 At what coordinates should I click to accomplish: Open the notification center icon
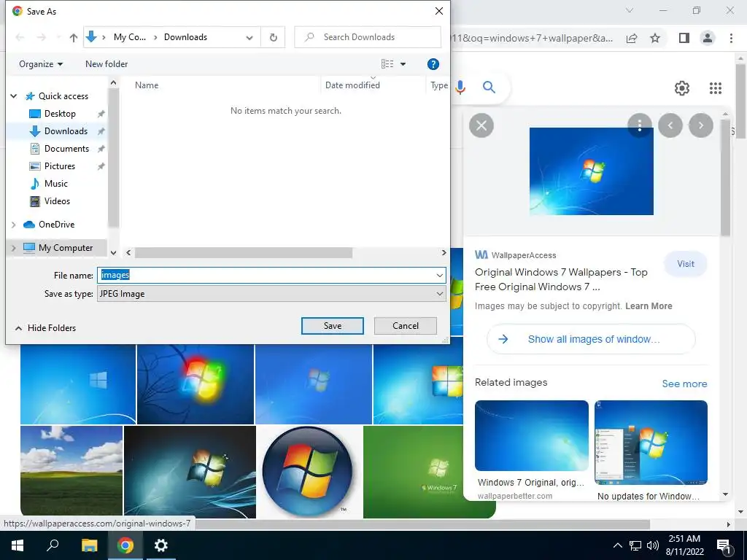724,545
